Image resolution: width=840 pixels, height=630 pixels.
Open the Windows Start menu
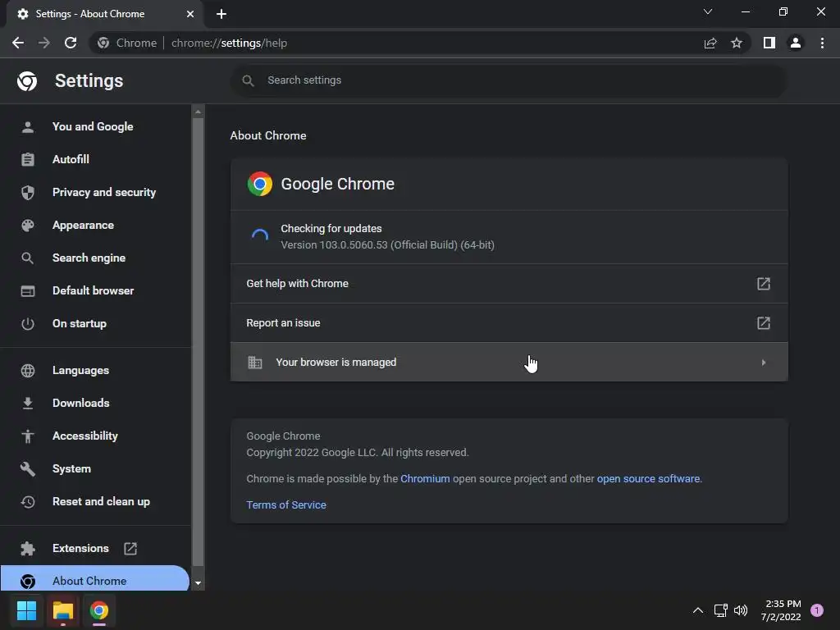pos(26,610)
